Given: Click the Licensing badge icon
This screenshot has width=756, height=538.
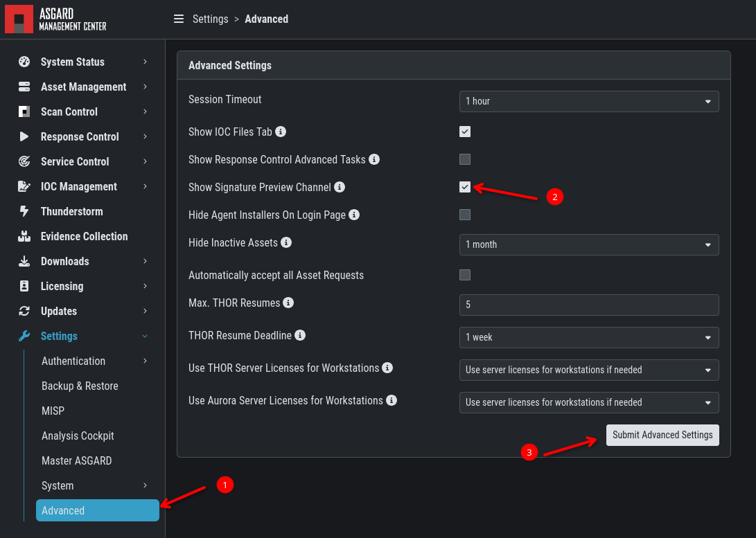Looking at the screenshot, I should (24, 286).
